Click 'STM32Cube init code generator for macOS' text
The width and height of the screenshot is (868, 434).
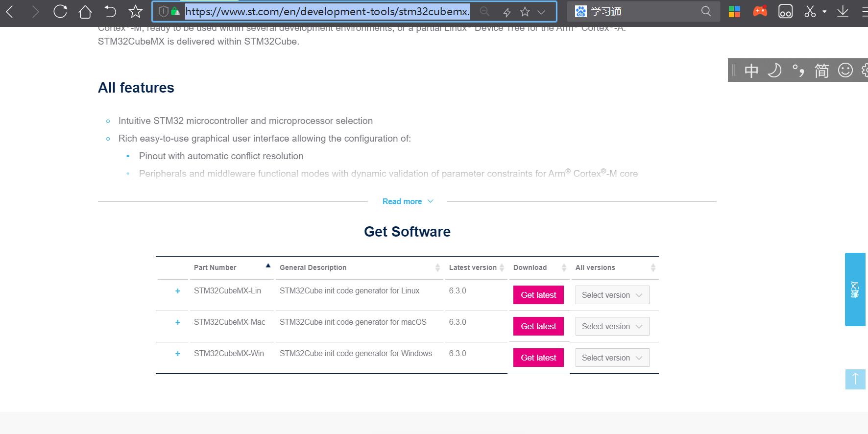click(353, 322)
